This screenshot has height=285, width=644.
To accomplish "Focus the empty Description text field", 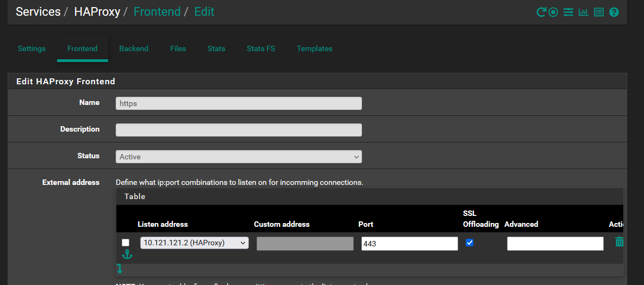I will 239,130.
